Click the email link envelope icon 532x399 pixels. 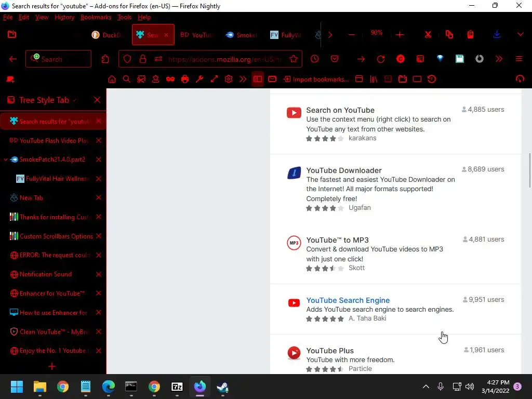pyautogui.click(x=272, y=79)
